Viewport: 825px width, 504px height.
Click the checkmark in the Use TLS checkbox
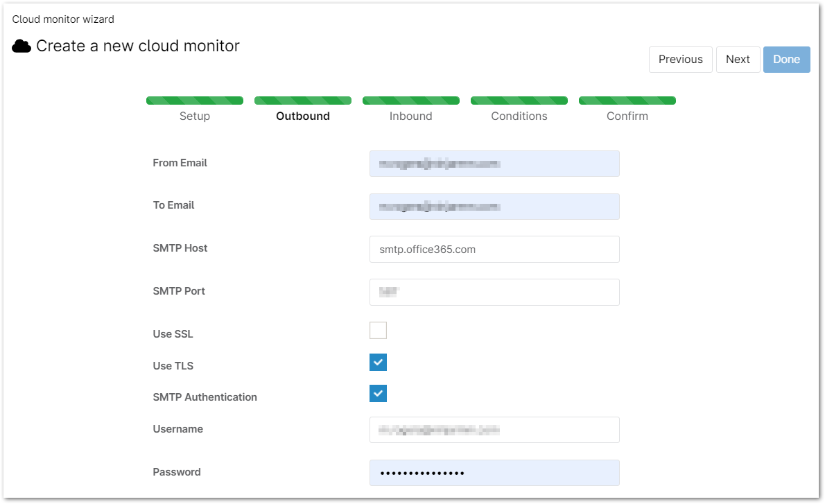click(x=378, y=362)
